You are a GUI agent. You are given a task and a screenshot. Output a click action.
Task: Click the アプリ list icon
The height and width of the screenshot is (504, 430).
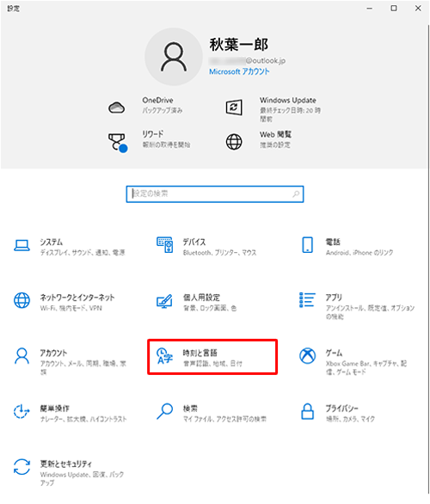coord(308,300)
